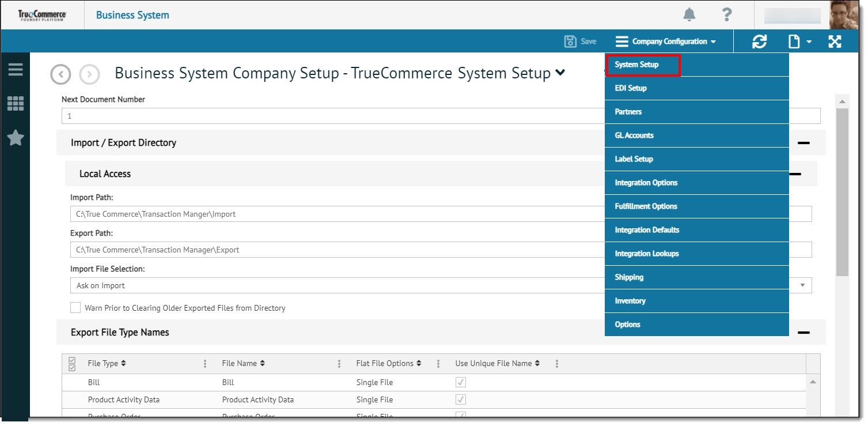The height and width of the screenshot is (426, 868).
Task: Collapse the Export File Type Names section
Action: tap(803, 333)
